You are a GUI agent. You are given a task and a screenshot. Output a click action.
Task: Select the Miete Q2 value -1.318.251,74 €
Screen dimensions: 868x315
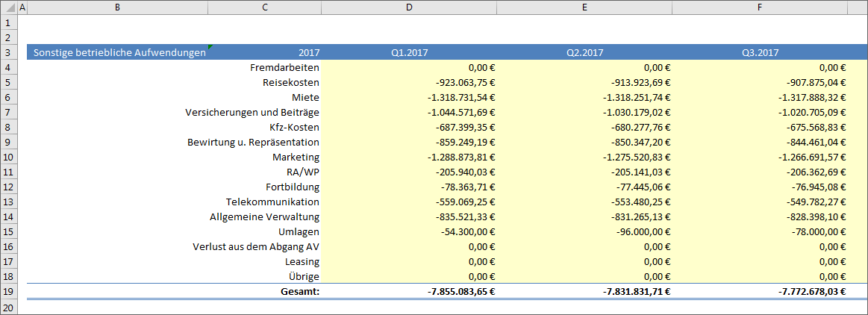coord(637,98)
